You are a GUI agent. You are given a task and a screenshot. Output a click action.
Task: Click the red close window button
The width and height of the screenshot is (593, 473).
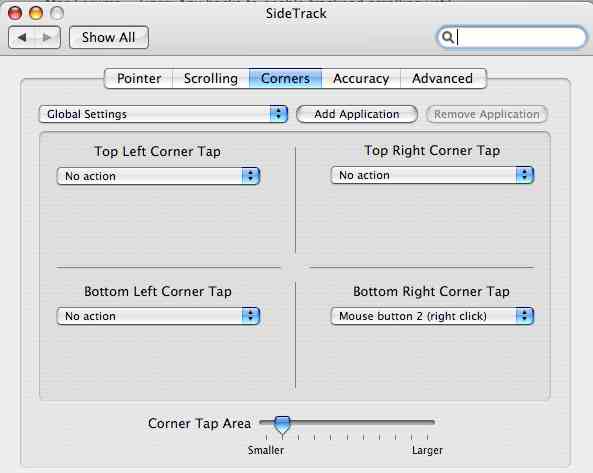point(15,13)
